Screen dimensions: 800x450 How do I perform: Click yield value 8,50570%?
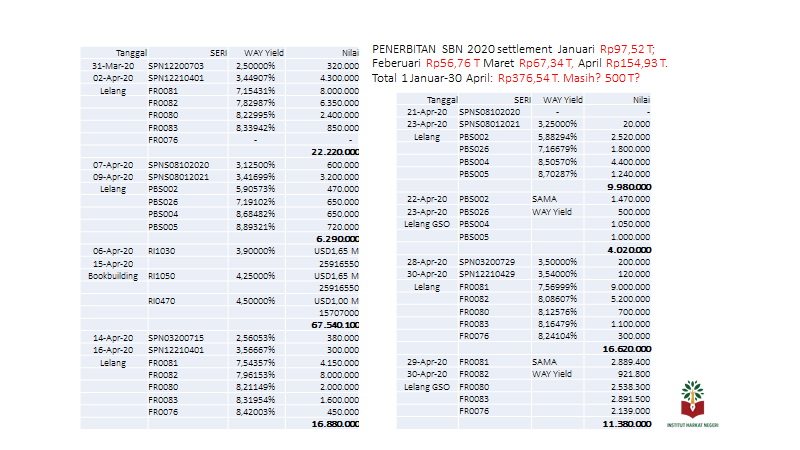pyautogui.click(x=557, y=162)
